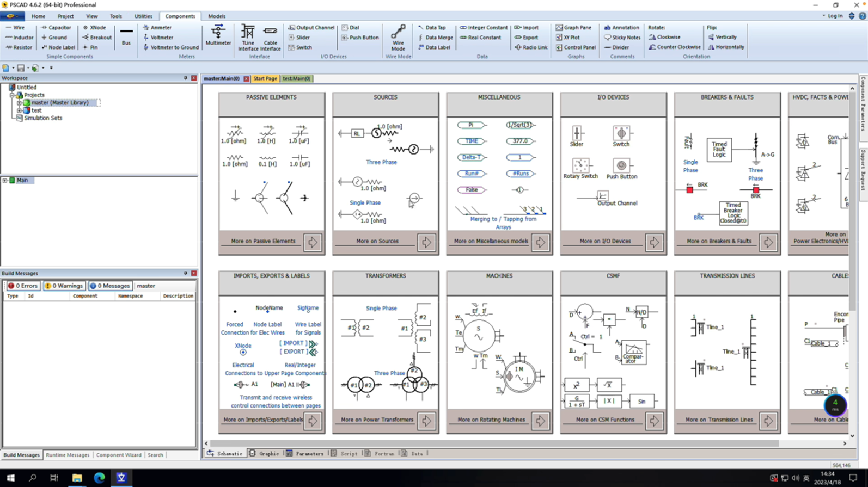Open More on Breakers & Faults
The width and height of the screenshot is (868, 487).
pyautogui.click(x=768, y=242)
